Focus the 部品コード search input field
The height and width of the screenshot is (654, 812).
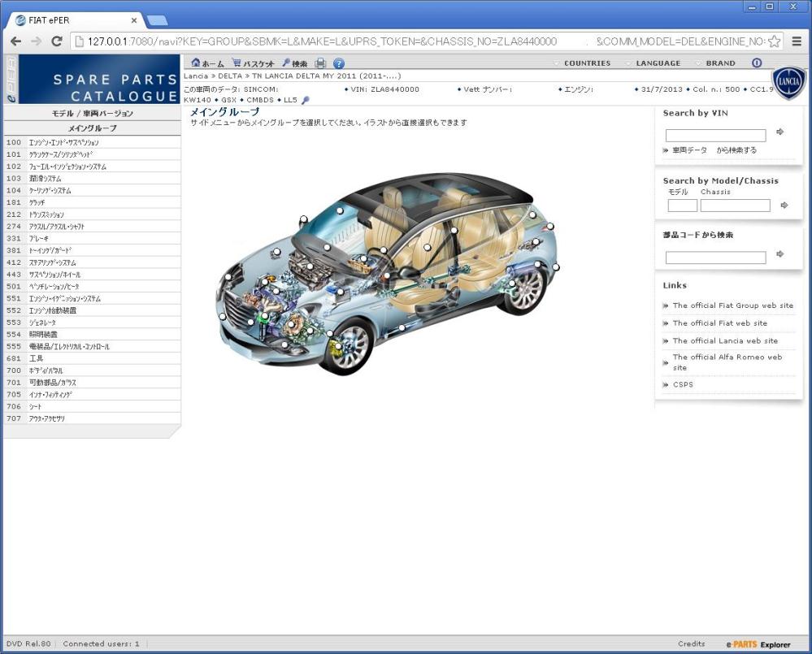coord(715,258)
